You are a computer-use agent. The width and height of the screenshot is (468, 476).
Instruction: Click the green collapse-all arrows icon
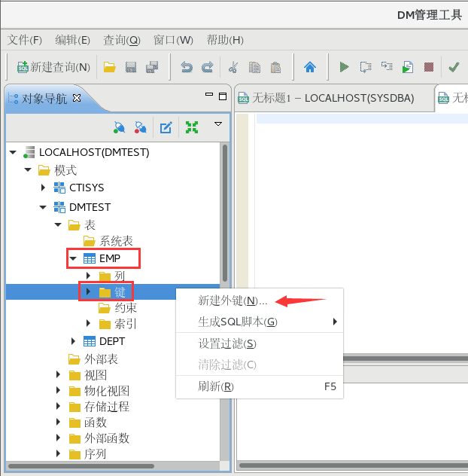[x=192, y=127]
